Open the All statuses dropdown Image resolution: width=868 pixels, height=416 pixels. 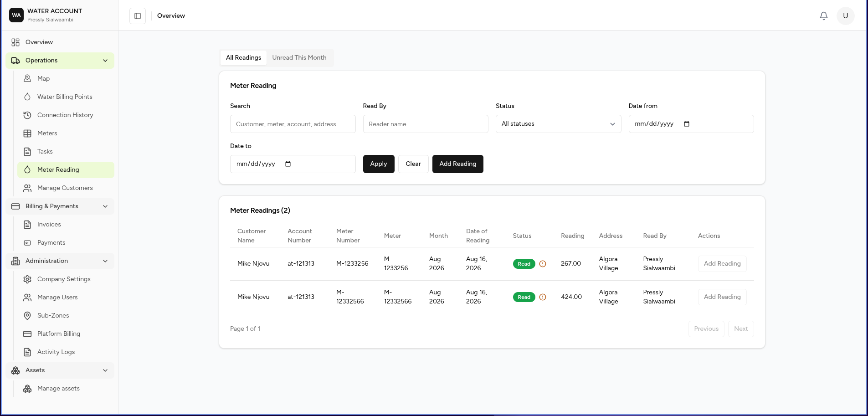558,124
